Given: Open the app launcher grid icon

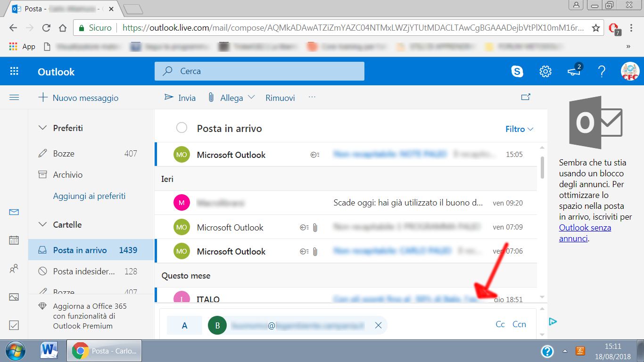Looking at the screenshot, I should pos(14,72).
